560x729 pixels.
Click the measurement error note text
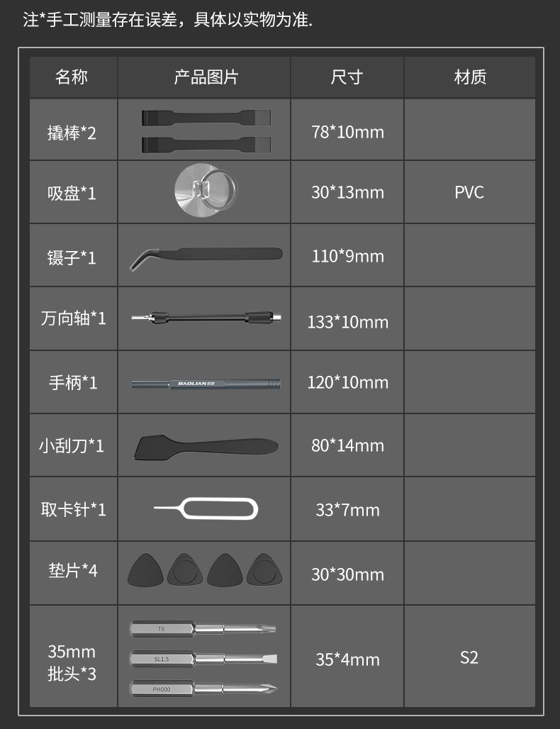(x=167, y=19)
